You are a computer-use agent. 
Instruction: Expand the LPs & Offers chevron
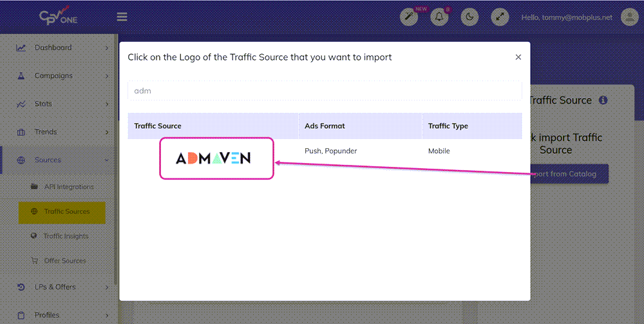[107, 287]
